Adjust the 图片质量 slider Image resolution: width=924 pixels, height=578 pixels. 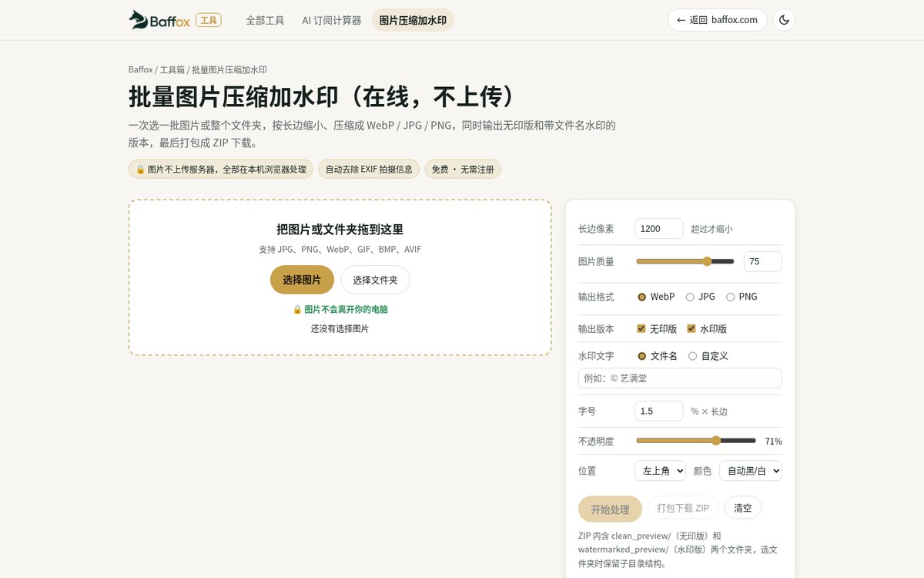(685, 261)
